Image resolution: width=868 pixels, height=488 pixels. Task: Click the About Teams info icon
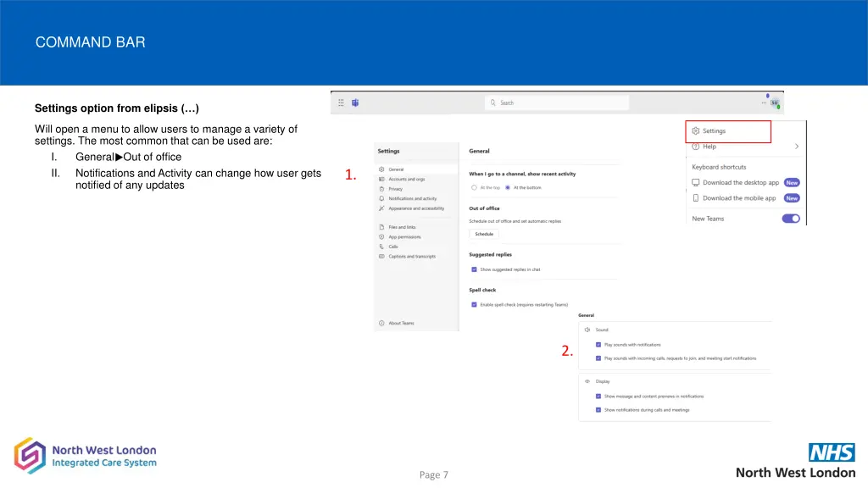381,323
